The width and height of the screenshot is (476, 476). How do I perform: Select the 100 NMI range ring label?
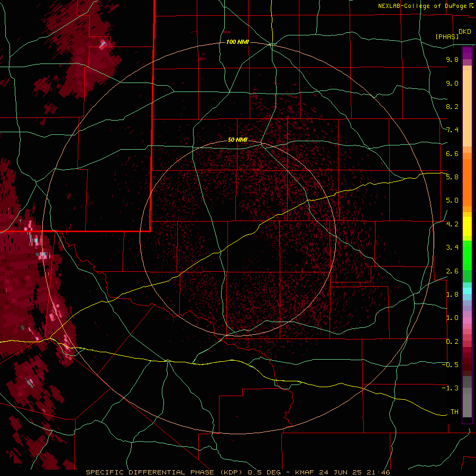237,42
